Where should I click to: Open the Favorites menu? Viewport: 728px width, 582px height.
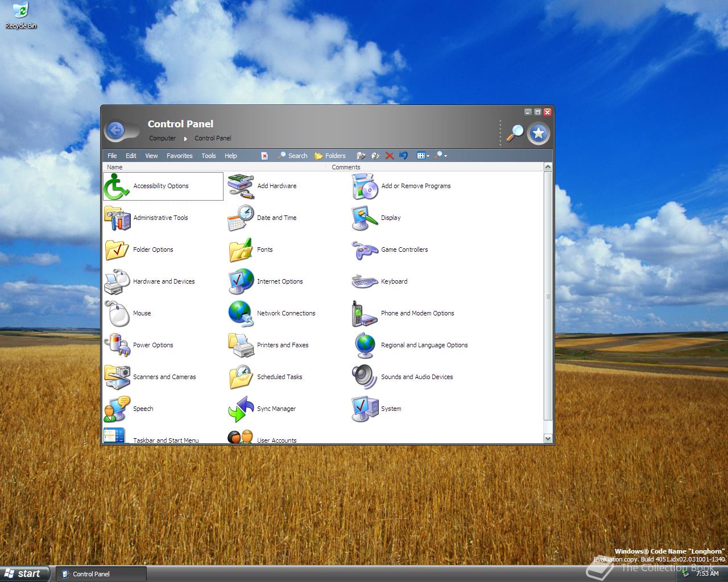point(180,156)
